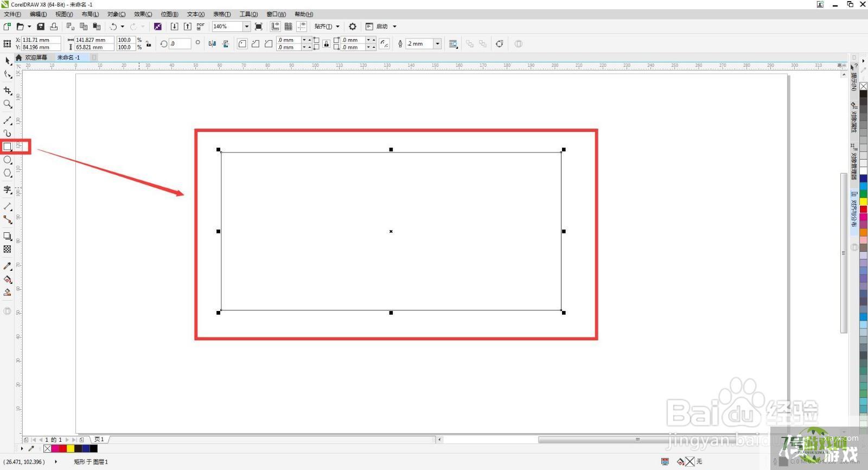Select the Chamfered corner option
Viewport: 868px width, 470px height.
tap(269, 44)
